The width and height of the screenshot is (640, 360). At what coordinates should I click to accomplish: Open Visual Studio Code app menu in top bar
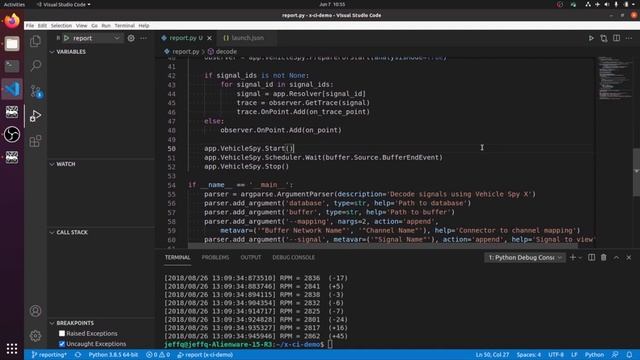coord(63,4)
